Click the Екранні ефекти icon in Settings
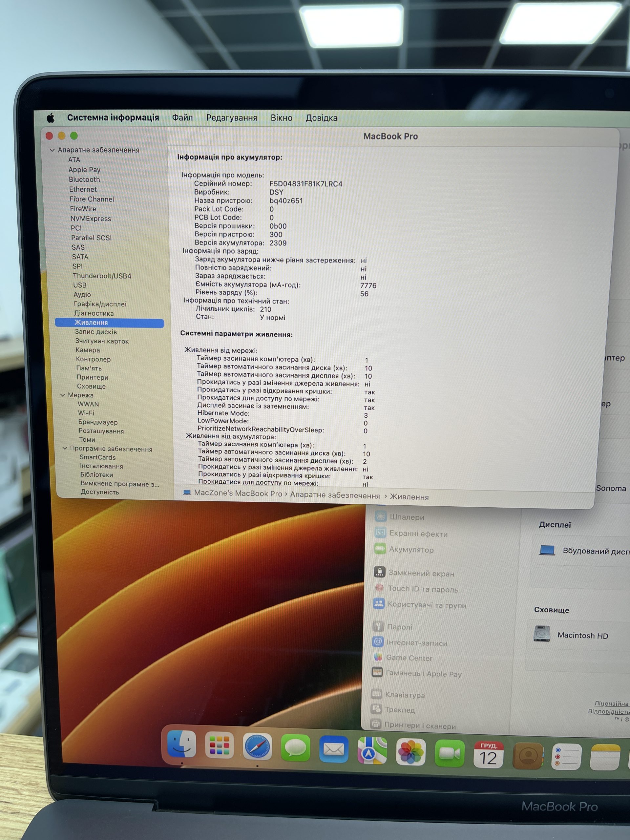 [380, 533]
